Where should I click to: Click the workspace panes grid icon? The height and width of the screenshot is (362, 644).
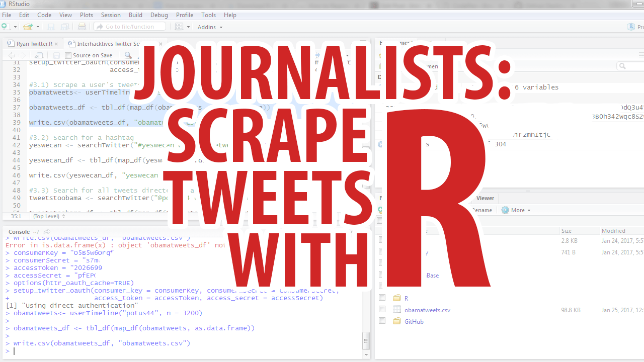(x=179, y=27)
